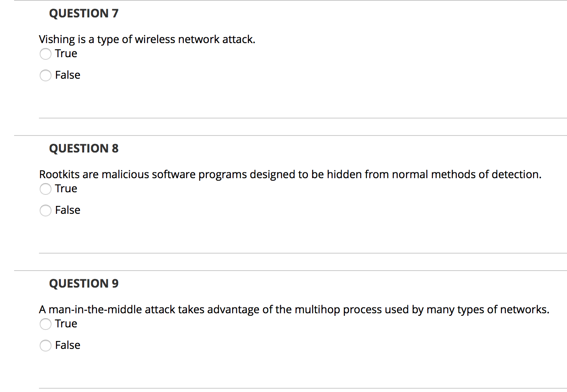Click the True label under Question 9
The image size is (567, 392).
(65, 324)
